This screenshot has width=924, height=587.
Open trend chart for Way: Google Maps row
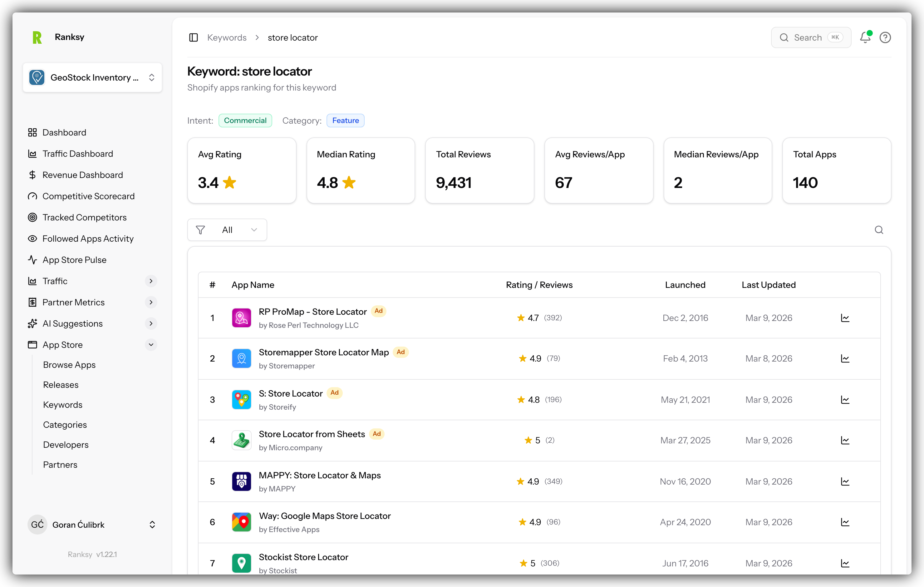pos(845,522)
